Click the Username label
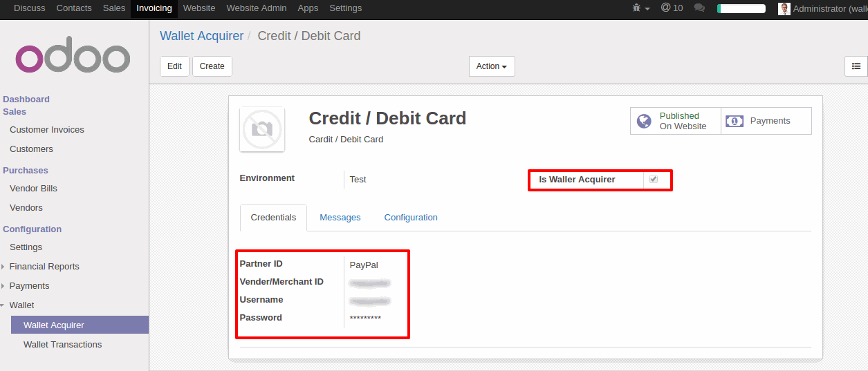 pyautogui.click(x=261, y=300)
